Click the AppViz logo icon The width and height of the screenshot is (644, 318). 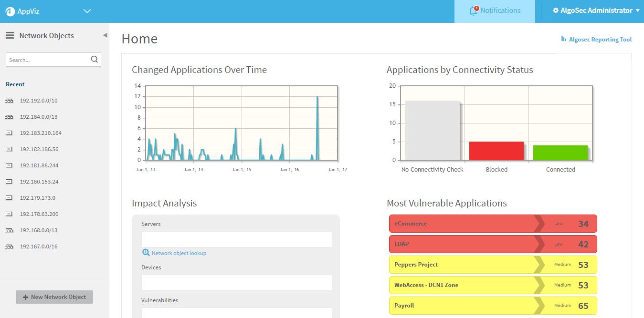(x=11, y=11)
